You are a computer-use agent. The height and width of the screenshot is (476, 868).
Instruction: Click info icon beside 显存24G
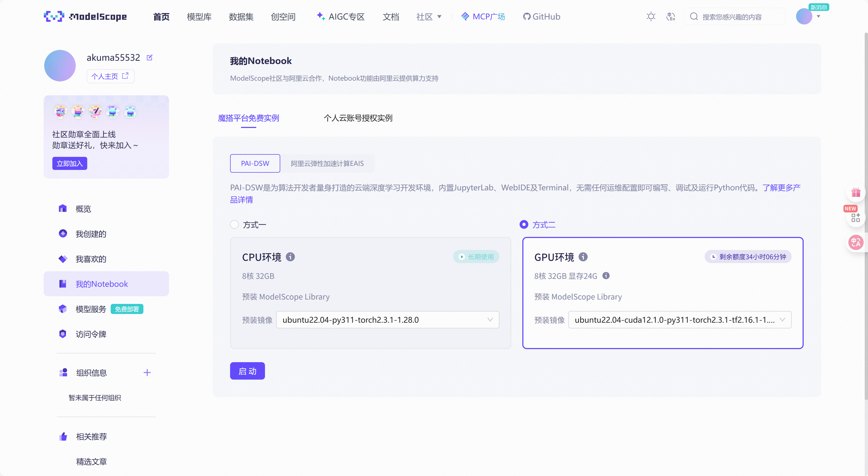coord(606,276)
